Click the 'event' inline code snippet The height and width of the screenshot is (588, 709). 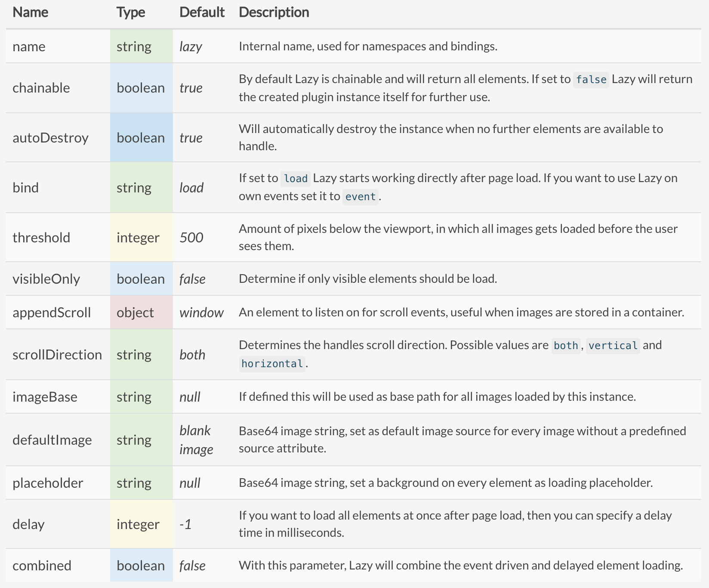(361, 197)
